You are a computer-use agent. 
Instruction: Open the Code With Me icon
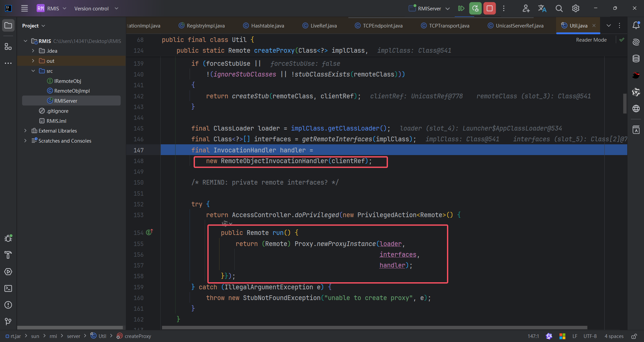(526, 8)
